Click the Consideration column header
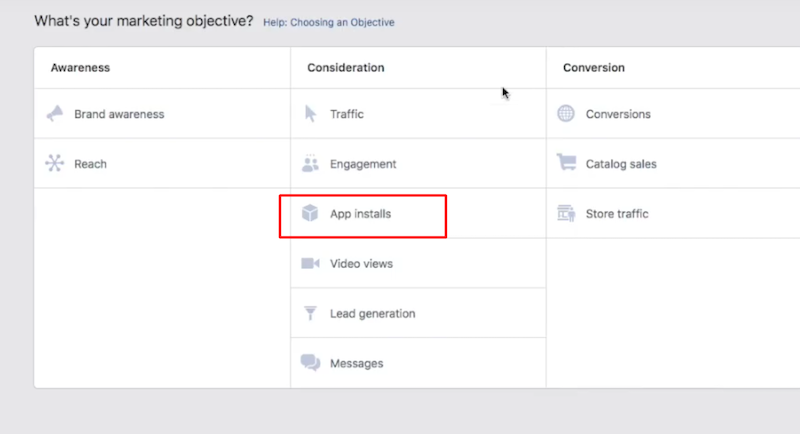 pos(347,68)
